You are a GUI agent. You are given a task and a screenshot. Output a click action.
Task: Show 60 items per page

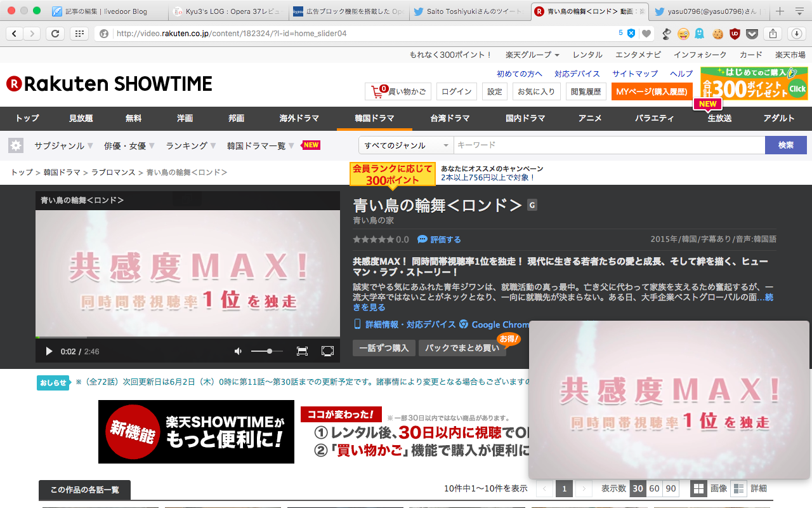(x=655, y=488)
